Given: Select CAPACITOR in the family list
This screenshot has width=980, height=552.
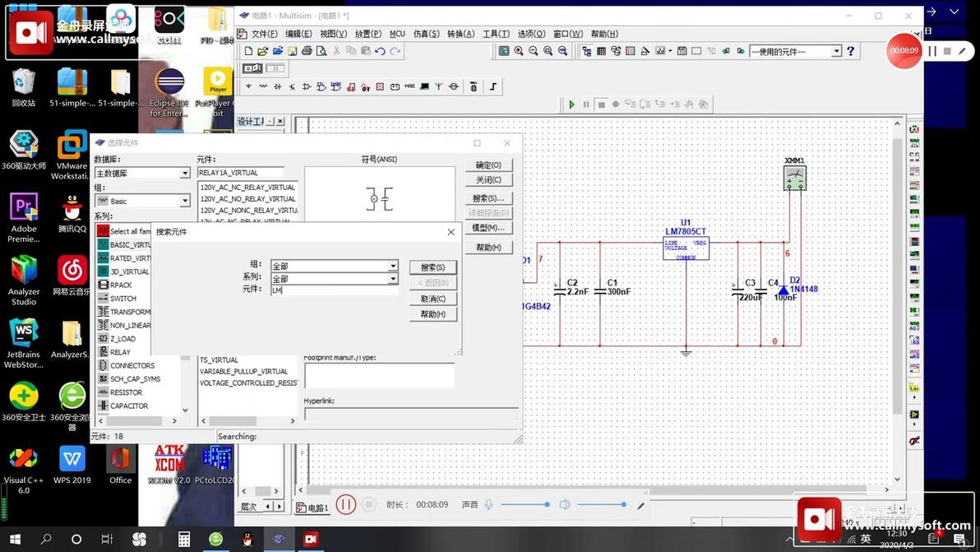Looking at the screenshot, I should (x=129, y=406).
